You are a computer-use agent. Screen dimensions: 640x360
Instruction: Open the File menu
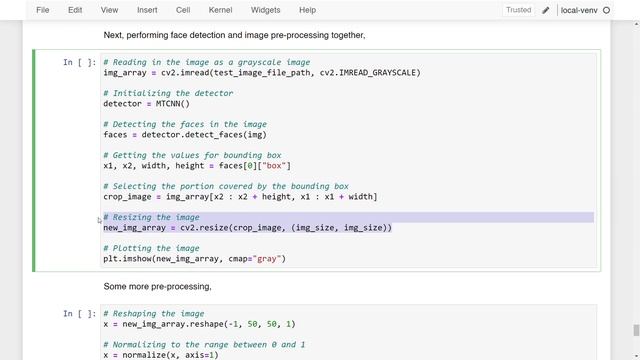pos(42,10)
